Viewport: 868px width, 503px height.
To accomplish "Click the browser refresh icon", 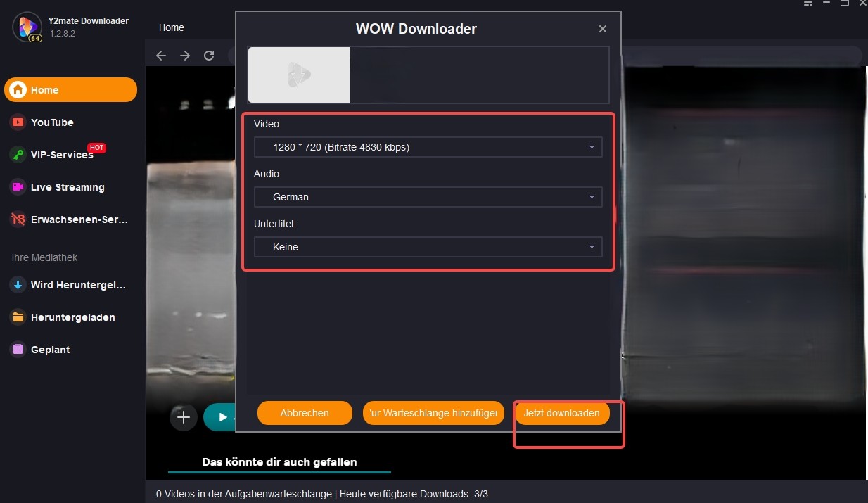I will (x=209, y=55).
